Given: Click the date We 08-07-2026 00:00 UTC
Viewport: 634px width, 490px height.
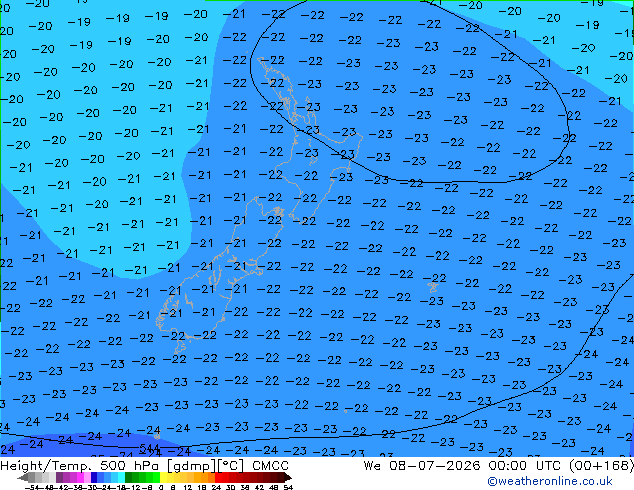Looking at the screenshot, I should [x=464, y=466].
